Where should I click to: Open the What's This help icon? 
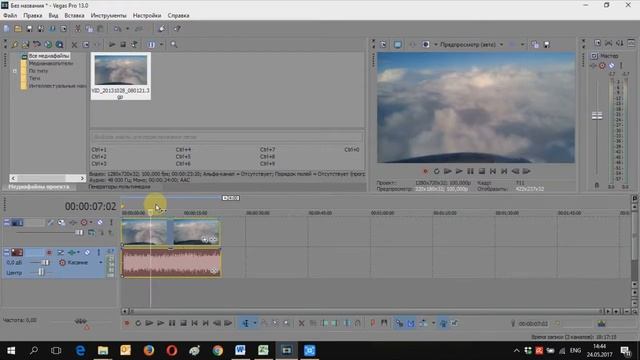(177, 29)
